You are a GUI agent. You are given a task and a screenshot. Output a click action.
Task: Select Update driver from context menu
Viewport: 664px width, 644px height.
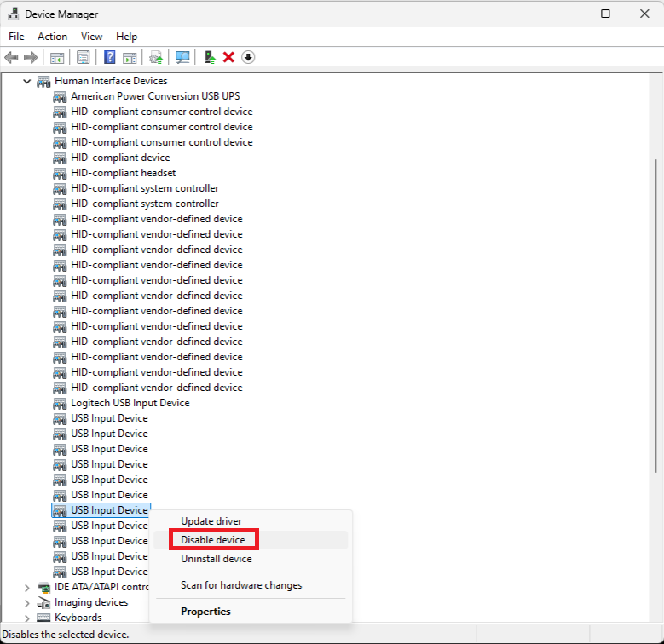coord(211,521)
